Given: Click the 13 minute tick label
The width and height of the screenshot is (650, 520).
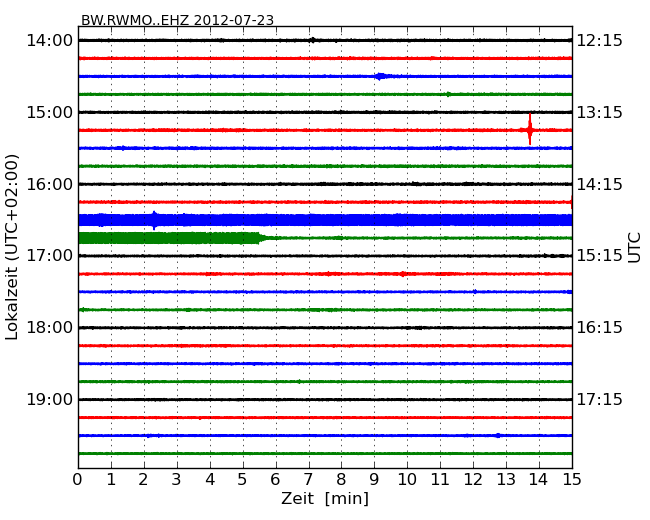Looking at the screenshot, I should pyautogui.click(x=506, y=479).
